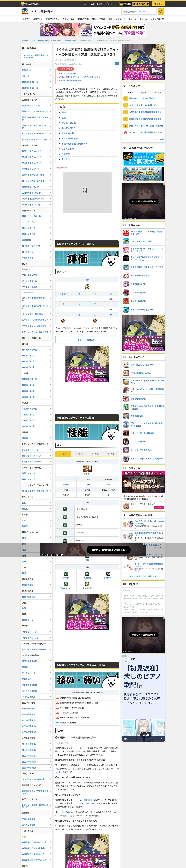This screenshot has height=868, width=186.
Task: Click the skull icon for ゾンビキラー
Action: point(65,533)
